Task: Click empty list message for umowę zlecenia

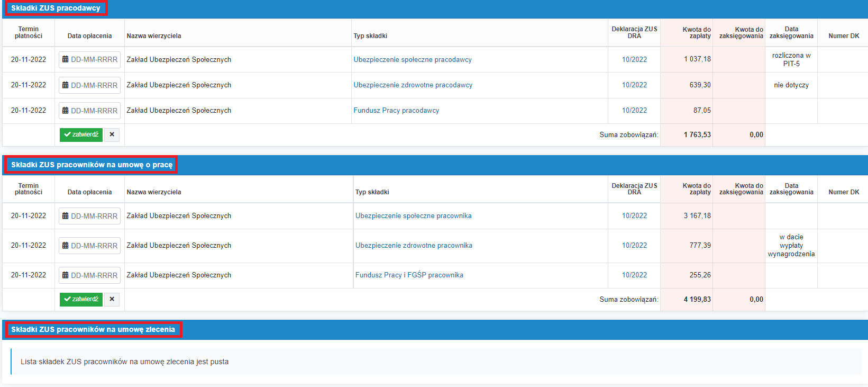Action: (125, 362)
